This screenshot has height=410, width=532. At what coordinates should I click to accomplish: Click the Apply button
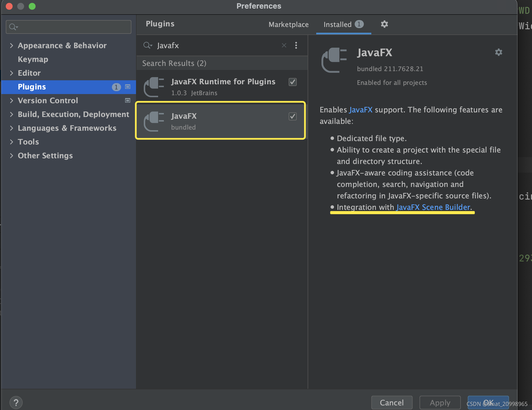click(440, 403)
